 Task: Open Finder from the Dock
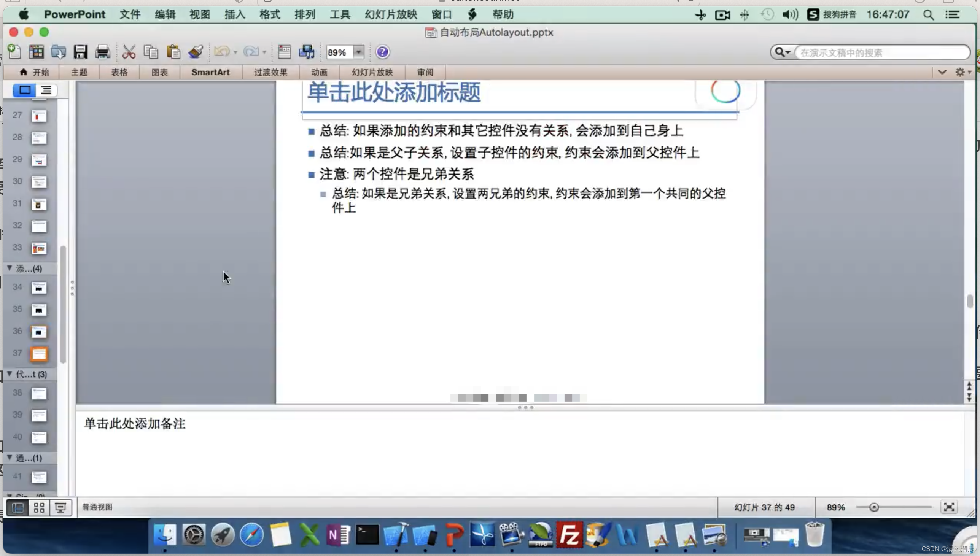point(165,534)
